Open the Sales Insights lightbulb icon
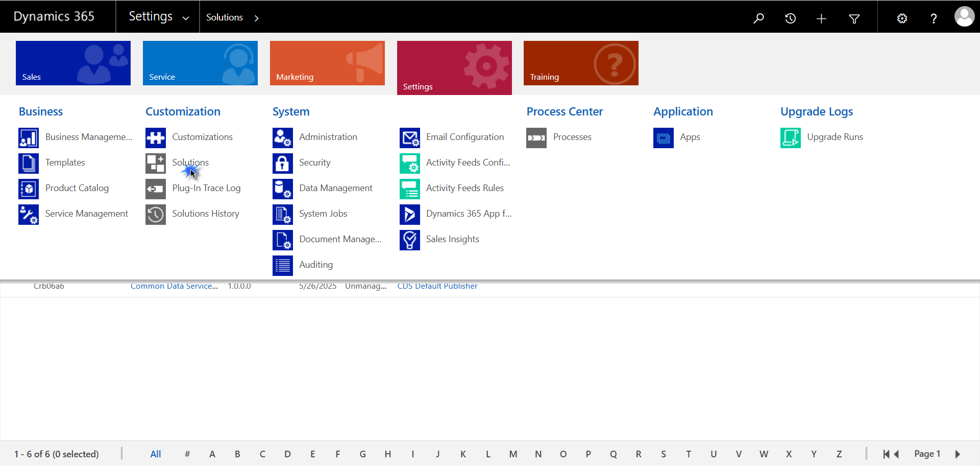Screen dimensions: 980x466 (409, 240)
